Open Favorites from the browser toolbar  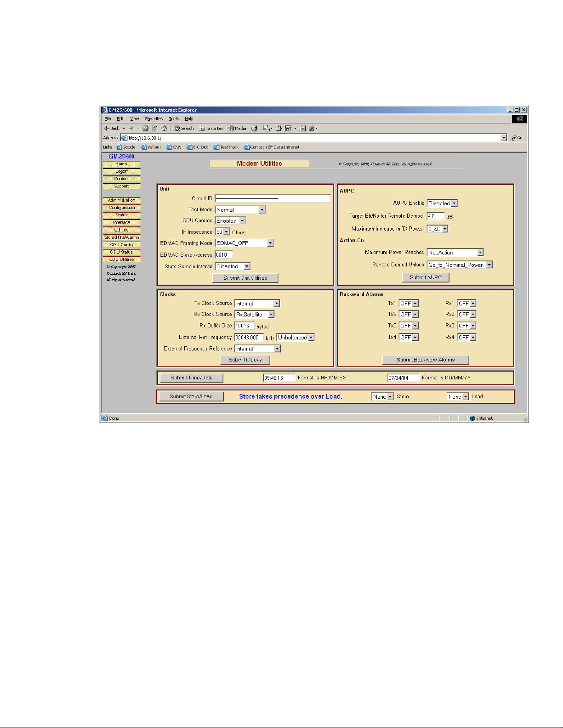click(x=211, y=129)
